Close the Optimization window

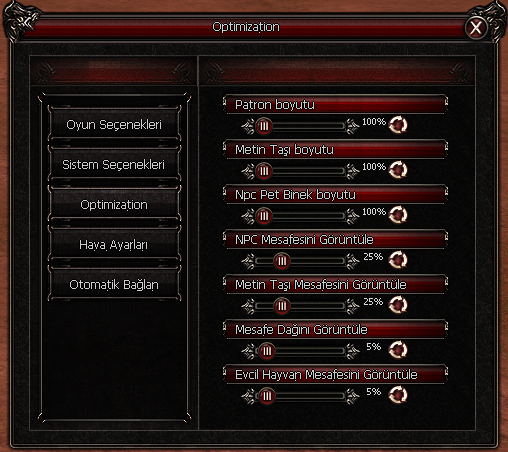pos(476,27)
